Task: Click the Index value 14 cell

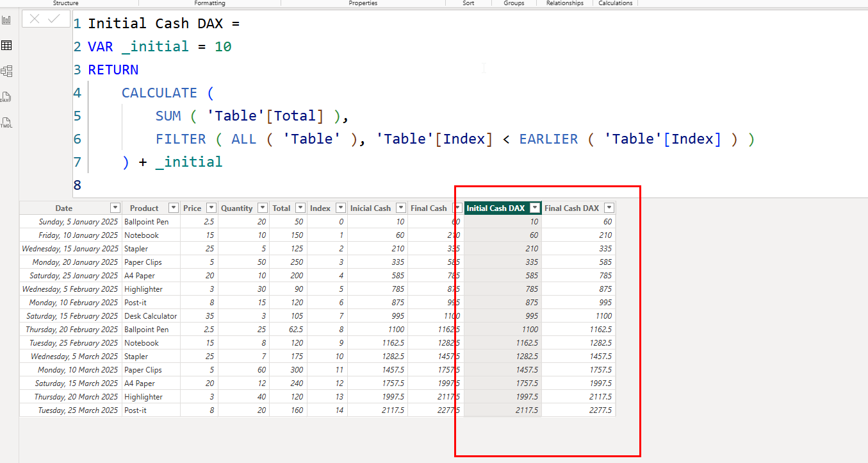Action: point(327,410)
